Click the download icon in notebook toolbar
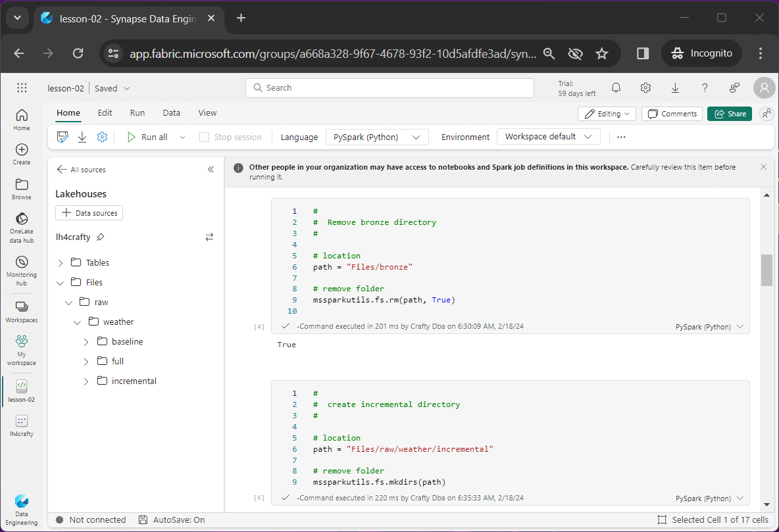 coord(82,137)
